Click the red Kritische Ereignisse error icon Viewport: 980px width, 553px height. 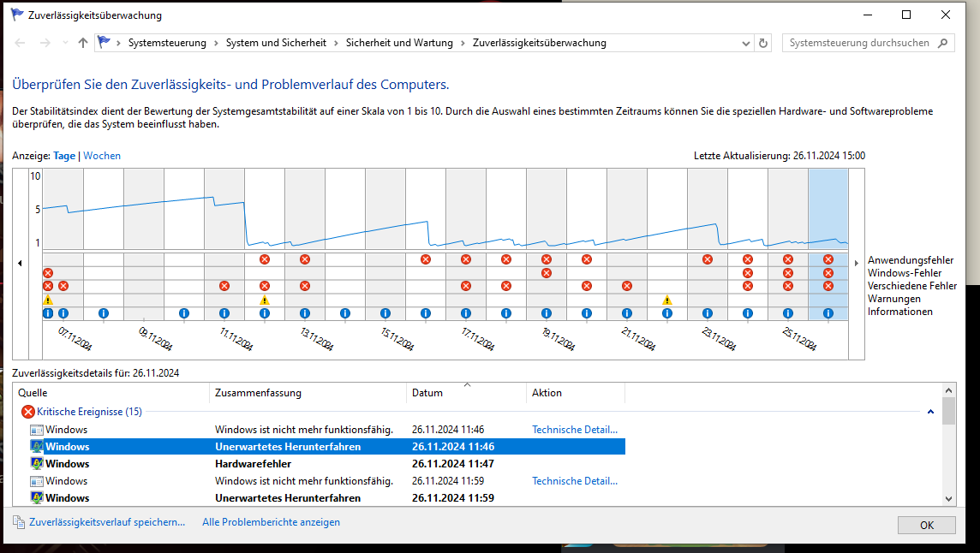pyautogui.click(x=28, y=411)
